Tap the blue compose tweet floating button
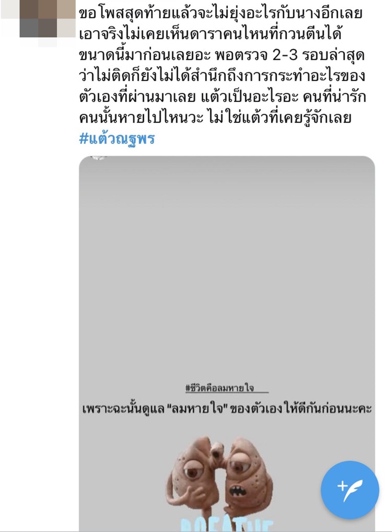This screenshot has height=532, width=392. pos(350,490)
